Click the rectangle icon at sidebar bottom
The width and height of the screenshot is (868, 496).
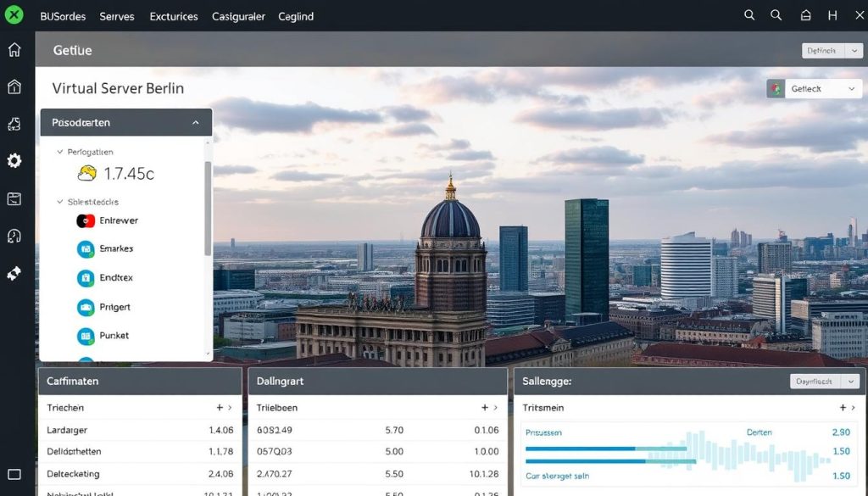(14, 475)
